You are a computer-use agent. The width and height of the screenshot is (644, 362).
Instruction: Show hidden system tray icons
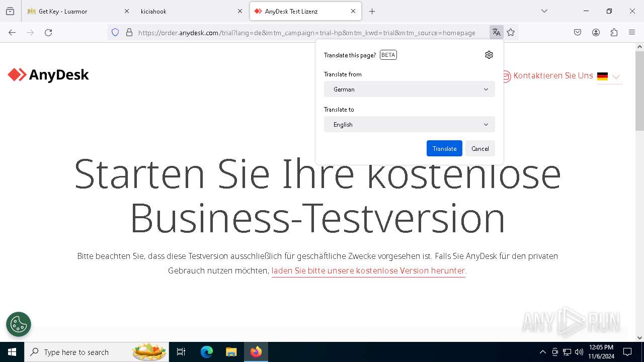(542, 352)
